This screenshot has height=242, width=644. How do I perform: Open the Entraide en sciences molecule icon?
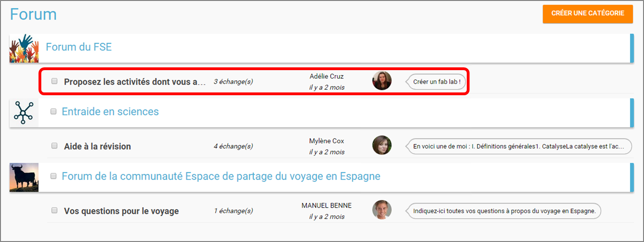24,112
